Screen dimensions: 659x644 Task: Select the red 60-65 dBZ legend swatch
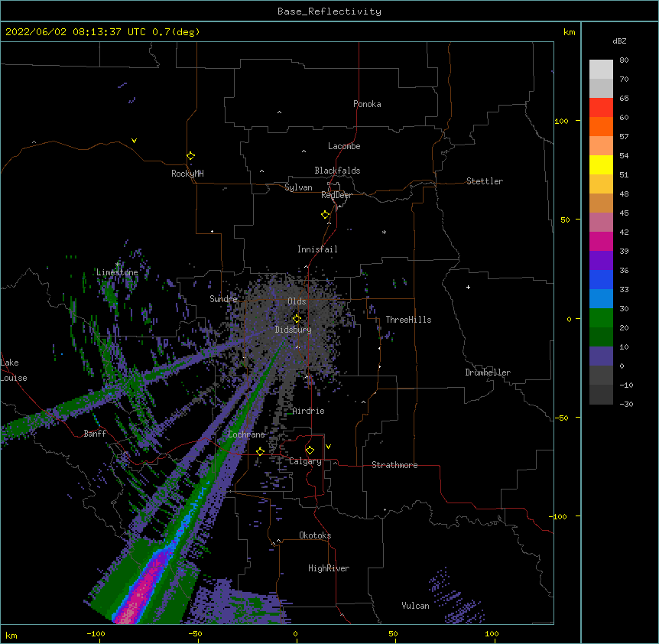(601, 108)
